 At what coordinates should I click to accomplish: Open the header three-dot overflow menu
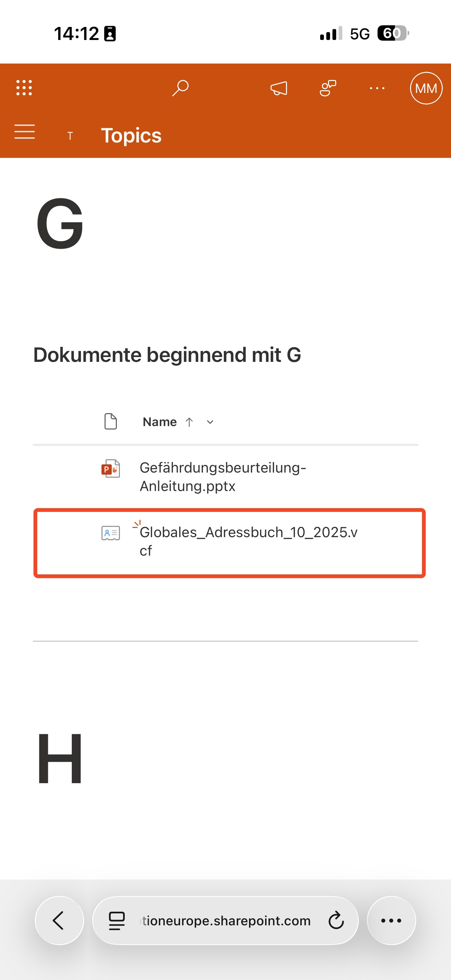point(377,88)
